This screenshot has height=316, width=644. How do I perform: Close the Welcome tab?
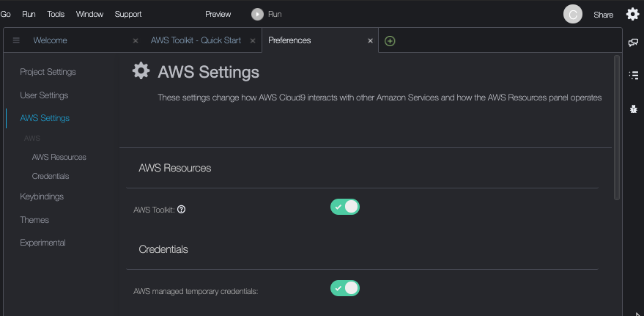point(136,40)
